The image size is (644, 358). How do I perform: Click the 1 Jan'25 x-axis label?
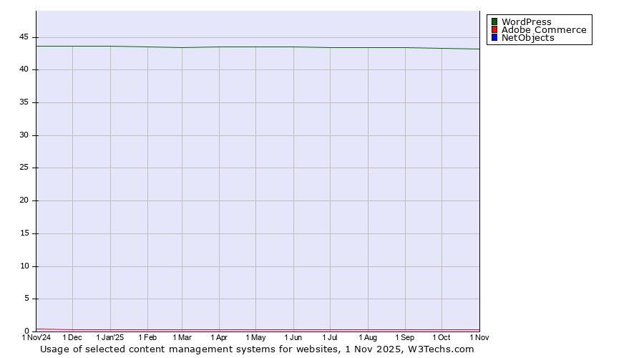click(110, 337)
